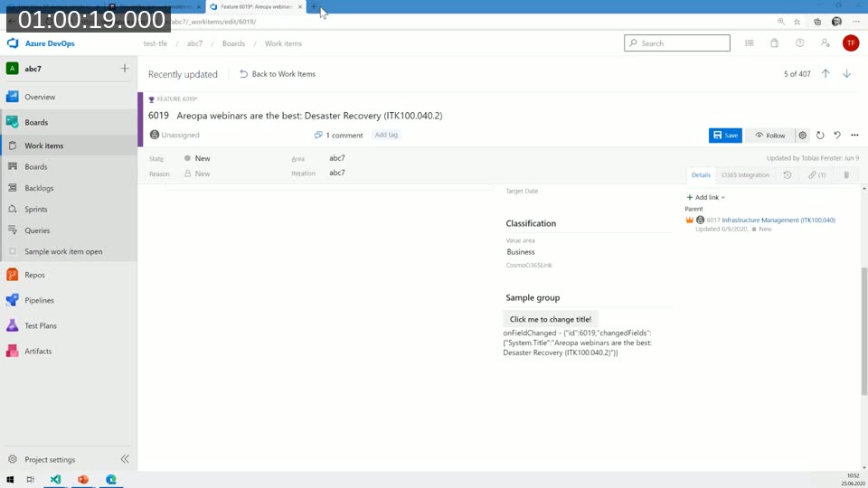Open the User settings icon

tap(826, 43)
